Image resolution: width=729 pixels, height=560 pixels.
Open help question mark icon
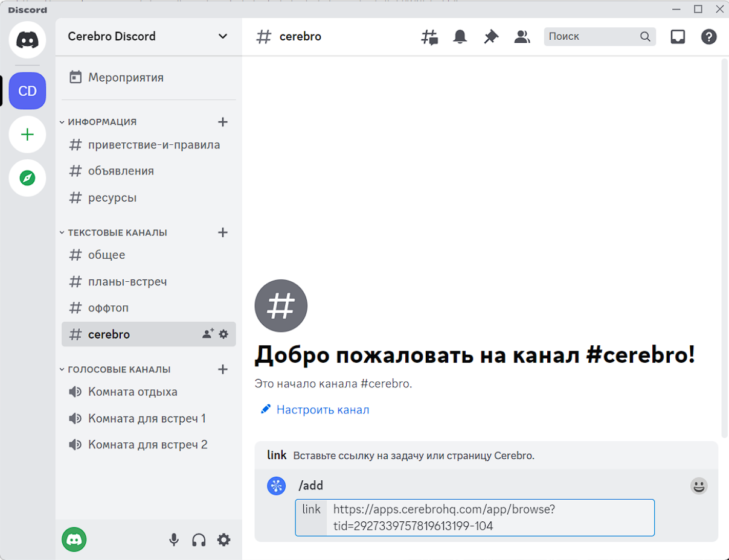(x=708, y=37)
